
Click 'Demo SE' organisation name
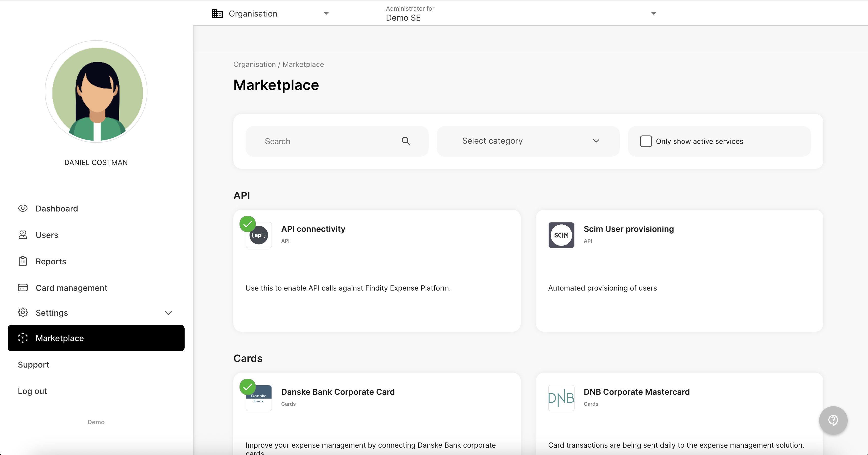[x=403, y=18]
